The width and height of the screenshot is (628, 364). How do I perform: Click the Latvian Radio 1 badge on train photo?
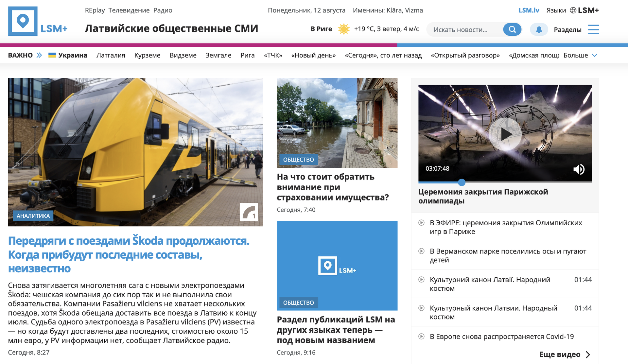(x=249, y=212)
